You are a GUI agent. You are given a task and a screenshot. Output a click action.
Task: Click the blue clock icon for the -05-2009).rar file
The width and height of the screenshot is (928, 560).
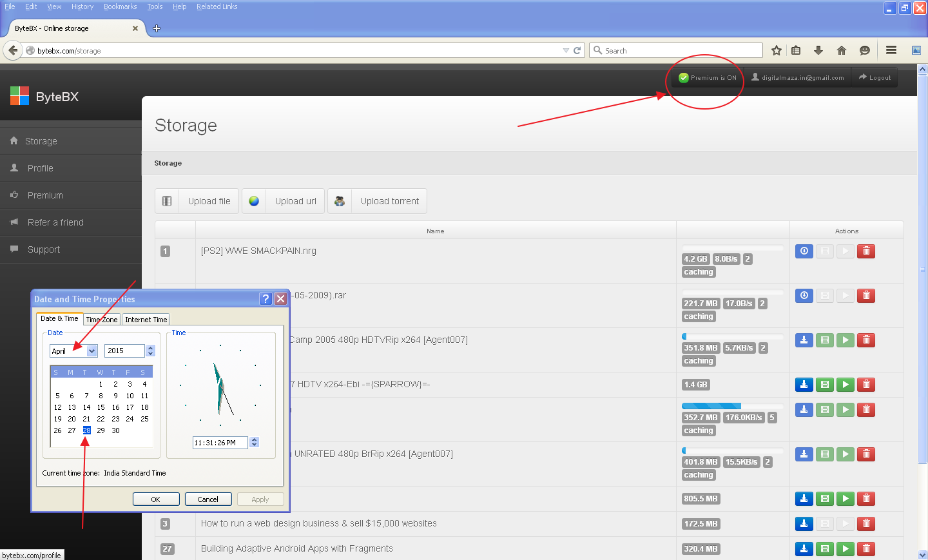pyautogui.click(x=804, y=296)
